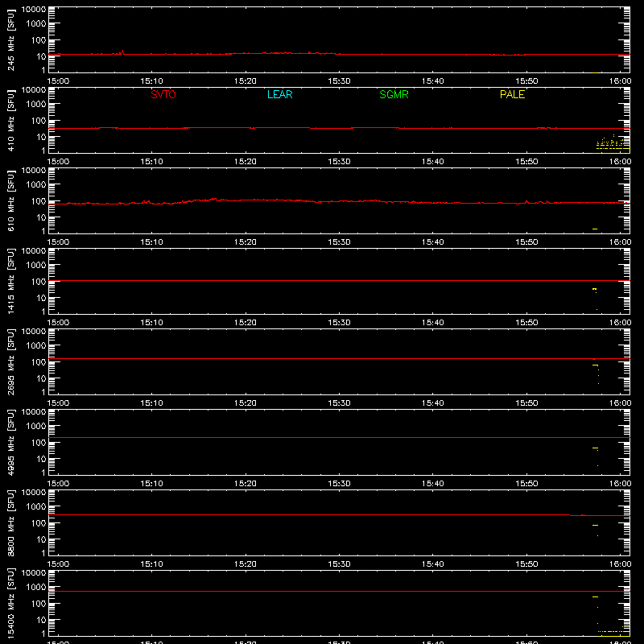Click the 2695 MHz [SFU] axis title

(10, 362)
